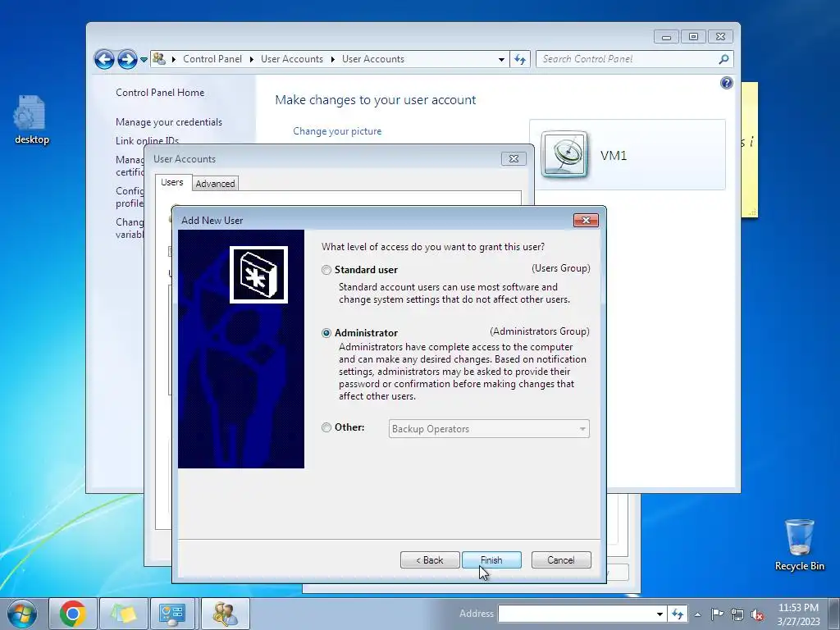Select the Standard user radio button
The height and width of the screenshot is (630, 840).
pyautogui.click(x=326, y=270)
